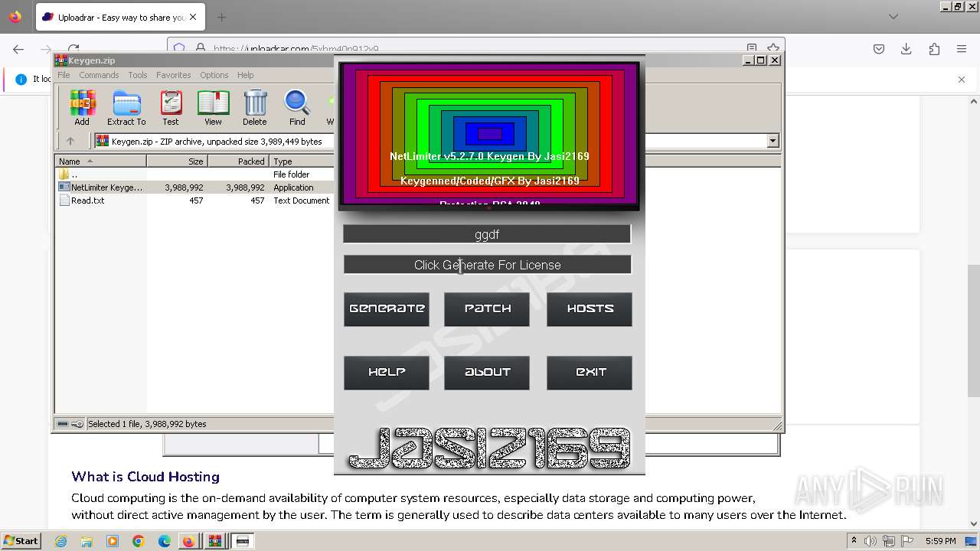Click the Test archive icon in WinRAR

pos(170,108)
